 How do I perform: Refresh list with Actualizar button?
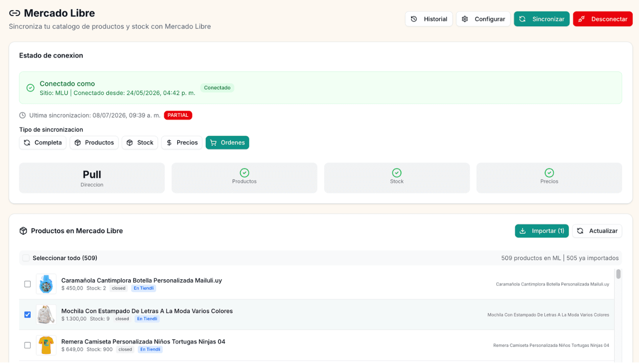[x=597, y=231]
